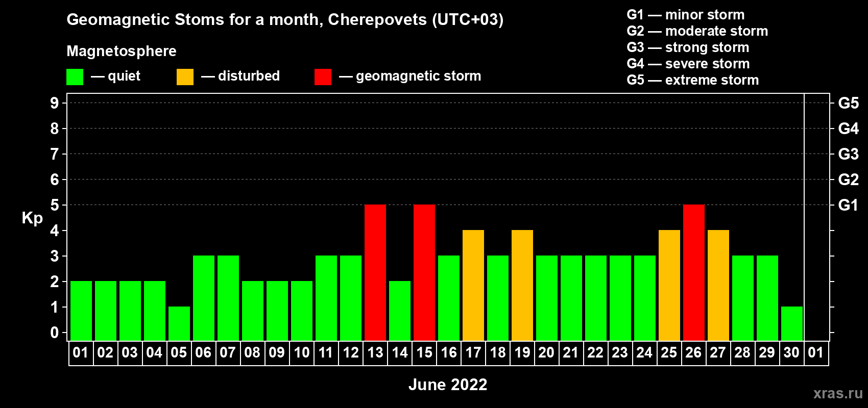868x408 pixels.
Task: Click the '— quiet' legend text
Action: click(x=116, y=76)
